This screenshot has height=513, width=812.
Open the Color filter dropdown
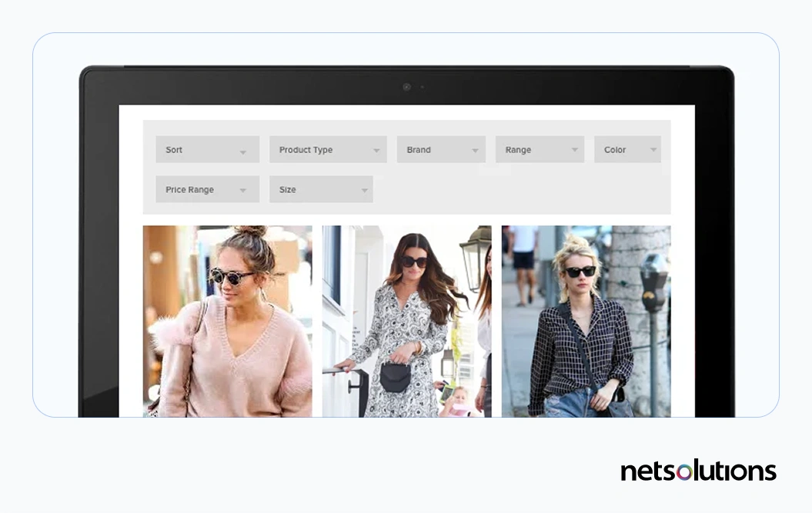coord(627,150)
